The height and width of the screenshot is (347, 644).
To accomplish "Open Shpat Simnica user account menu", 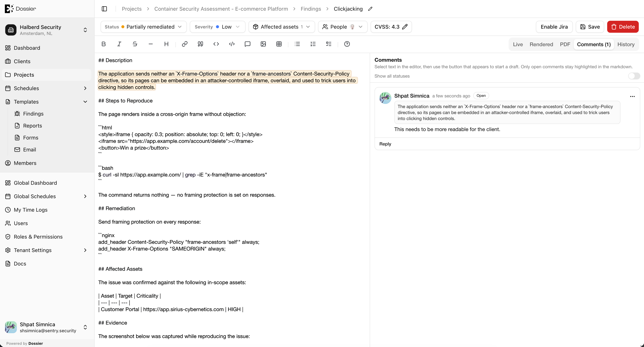I will pyautogui.click(x=47, y=327).
